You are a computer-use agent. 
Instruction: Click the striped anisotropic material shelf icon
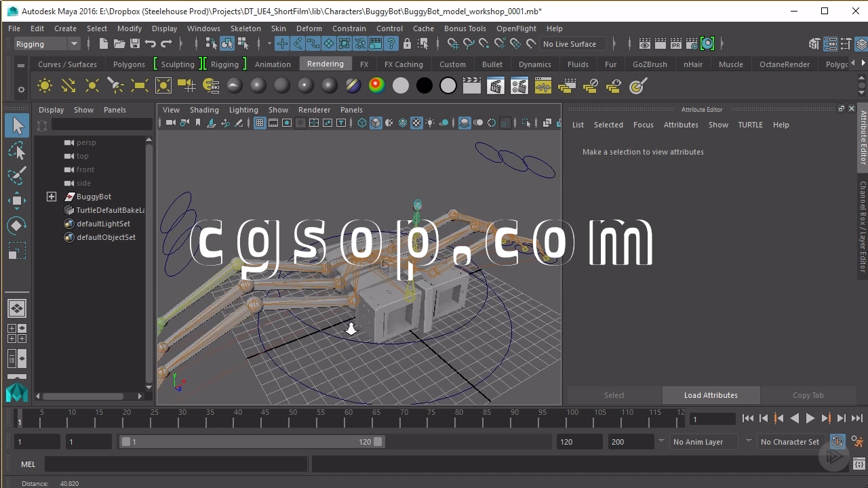(353, 86)
